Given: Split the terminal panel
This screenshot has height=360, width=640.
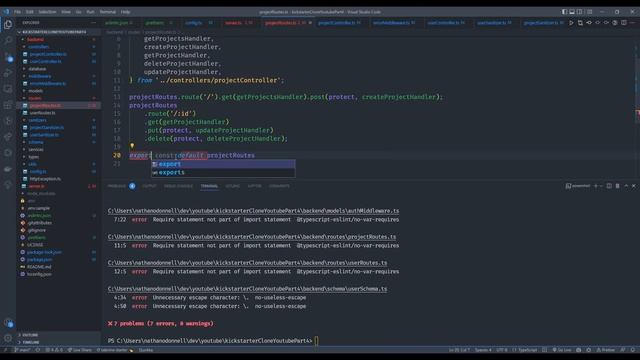Looking at the screenshot, I should pyautogui.click(x=609, y=186).
